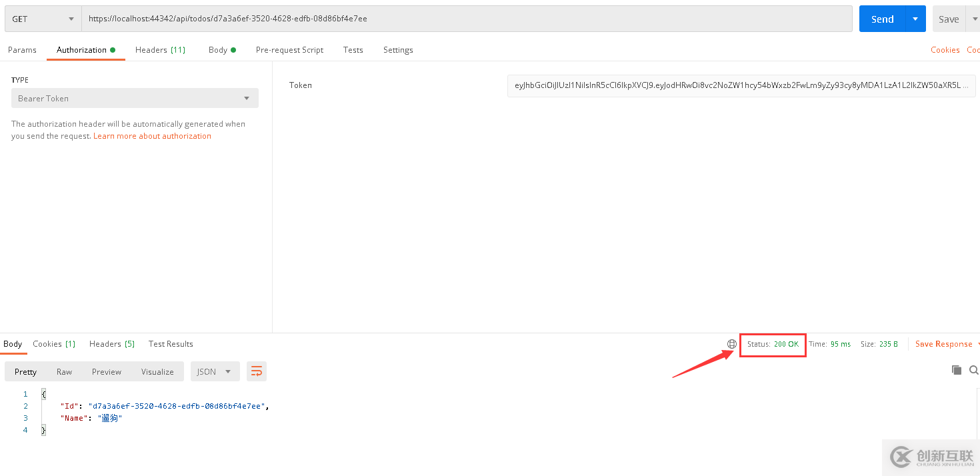Open the Save button arrow dropdown
Screen dimensions: 980x476
pyautogui.click(x=974, y=19)
